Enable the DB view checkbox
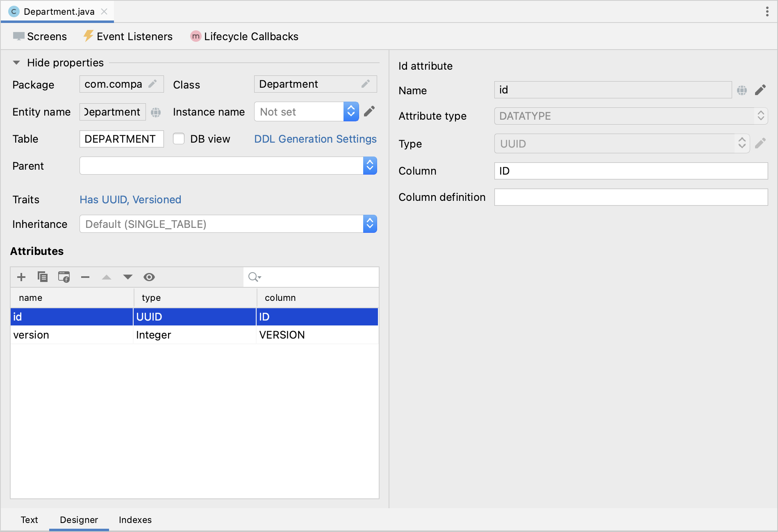The width and height of the screenshot is (778, 532). pos(179,139)
